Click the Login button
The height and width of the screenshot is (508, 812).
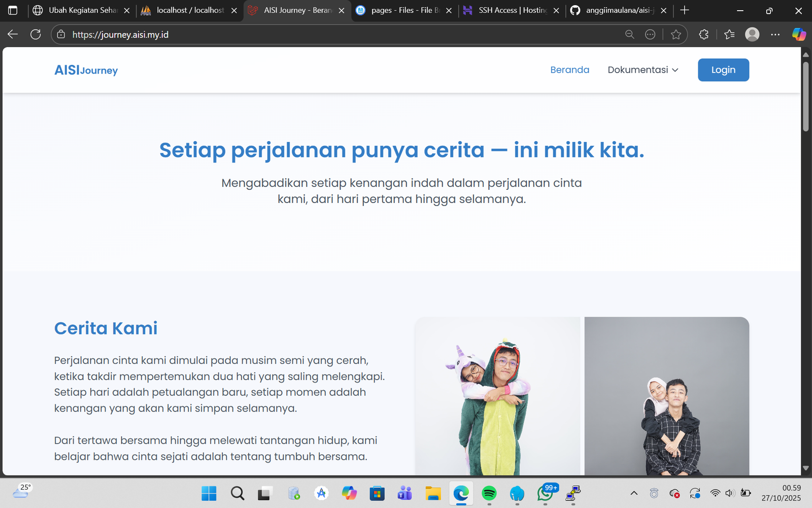pos(723,70)
